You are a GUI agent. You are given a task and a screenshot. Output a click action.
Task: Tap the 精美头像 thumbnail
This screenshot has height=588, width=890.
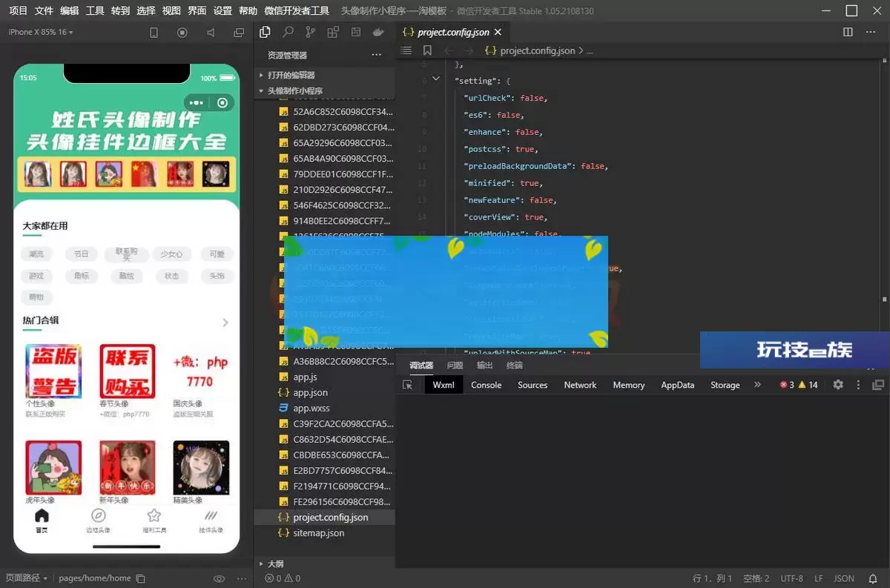click(201, 467)
